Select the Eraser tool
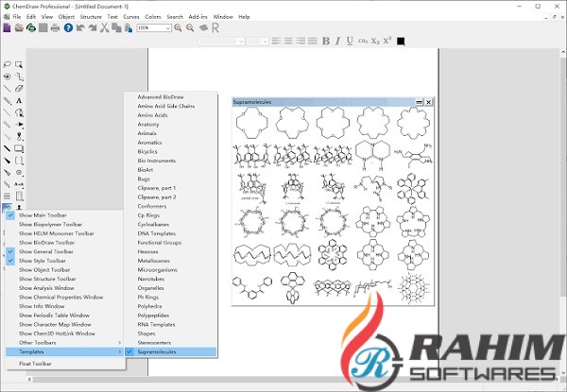 tap(19, 88)
